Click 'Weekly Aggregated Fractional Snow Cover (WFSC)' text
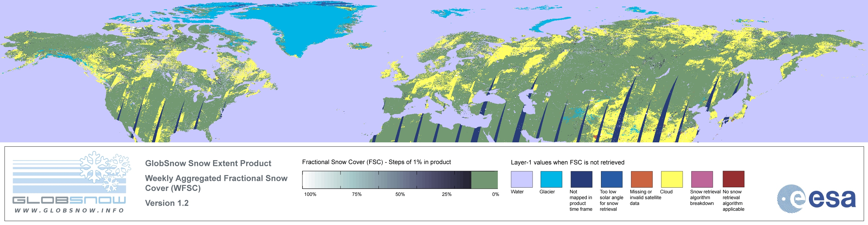 [x=216, y=183]
